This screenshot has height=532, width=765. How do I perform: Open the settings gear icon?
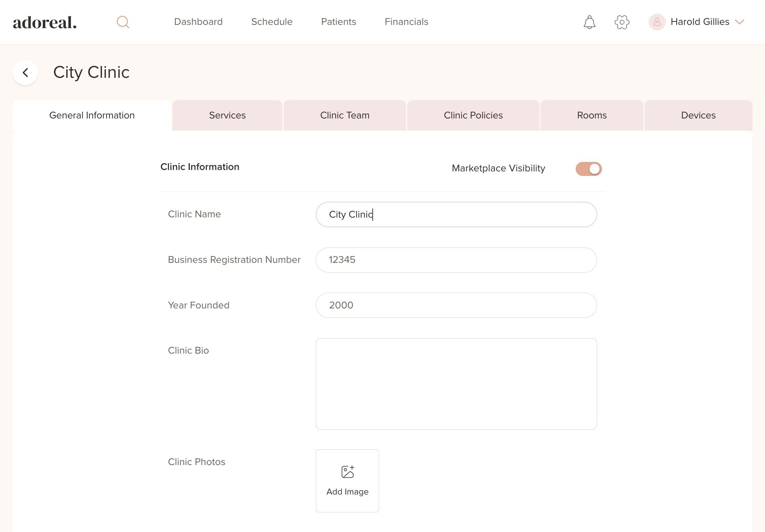pyautogui.click(x=622, y=22)
